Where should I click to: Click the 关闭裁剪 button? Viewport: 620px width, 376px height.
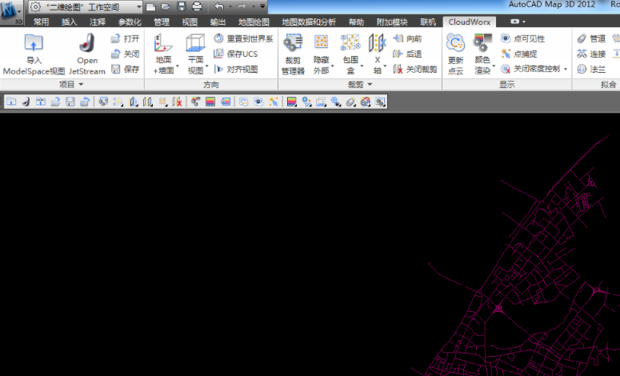(x=415, y=69)
